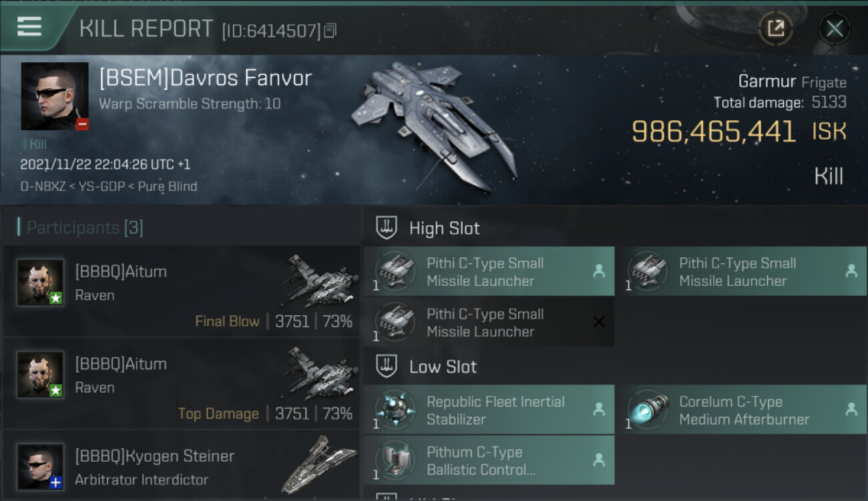Click the destroyed Pithi missile launcher X mark
This screenshot has width=868, height=501.
coord(599,322)
